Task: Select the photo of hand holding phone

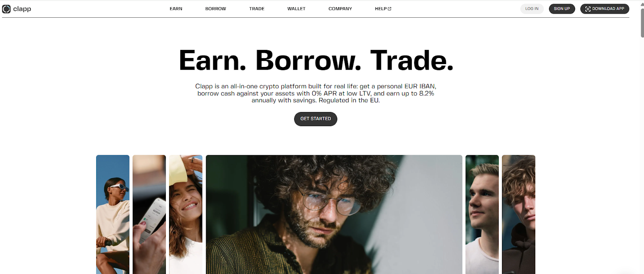Action: (x=149, y=214)
